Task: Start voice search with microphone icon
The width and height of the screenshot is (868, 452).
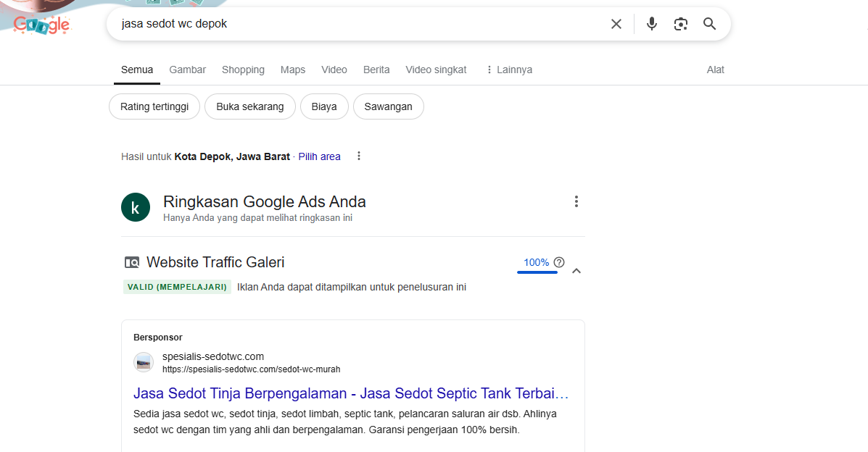Action: coord(651,24)
